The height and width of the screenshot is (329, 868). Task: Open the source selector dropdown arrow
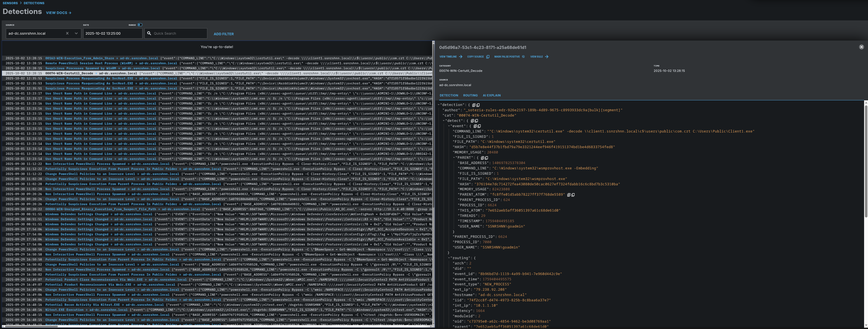[76, 33]
